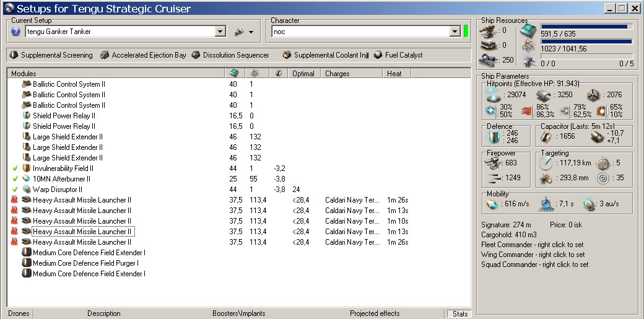Screen dimensions: 644x319
Task: Expand the ship browser dropdown arrow
Action: [251, 32]
